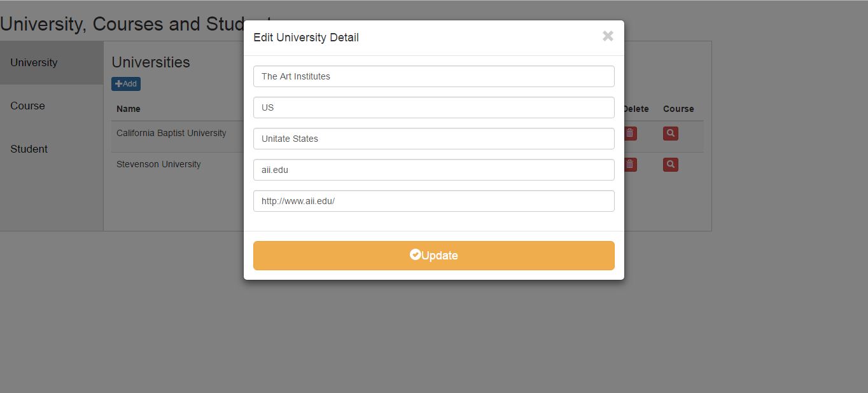
Task: Click the website field showing http://www.aii.edu/
Action: point(433,201)
